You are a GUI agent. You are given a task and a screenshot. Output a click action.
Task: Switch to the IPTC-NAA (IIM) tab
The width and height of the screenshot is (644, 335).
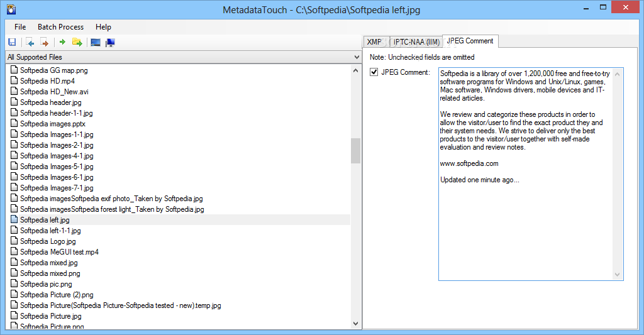click(416, 42)
